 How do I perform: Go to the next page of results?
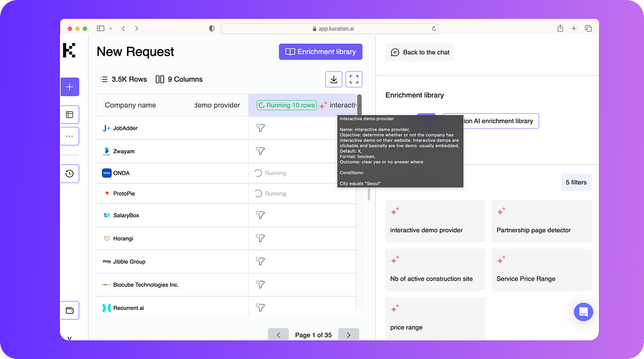pyautogui.click(x=349, y=335)
